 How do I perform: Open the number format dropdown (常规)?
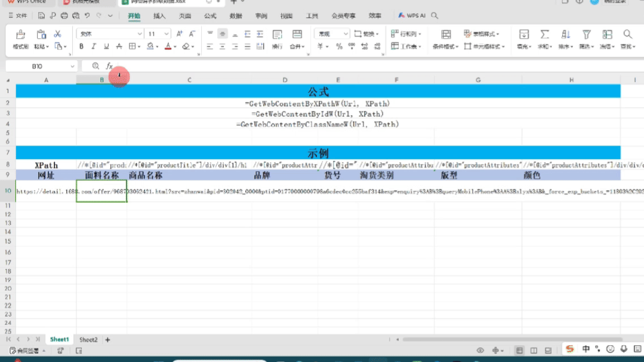(x=346, y=34)
